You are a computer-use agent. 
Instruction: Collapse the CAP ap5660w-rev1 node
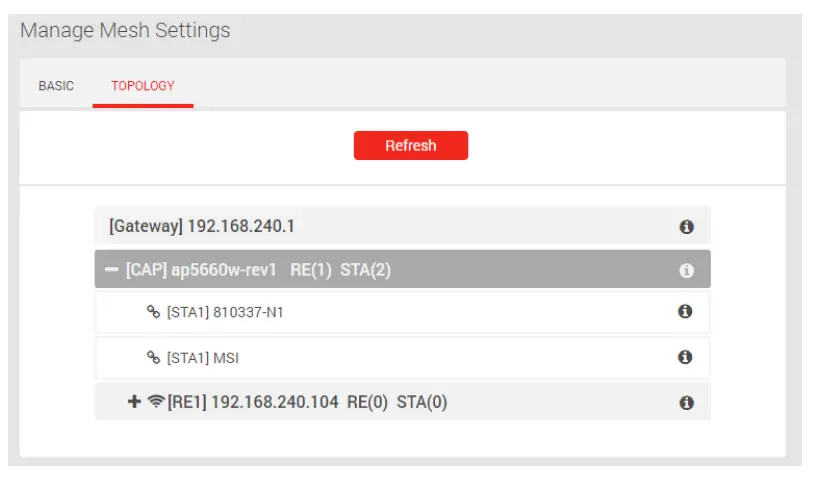[x=112, y=270]
